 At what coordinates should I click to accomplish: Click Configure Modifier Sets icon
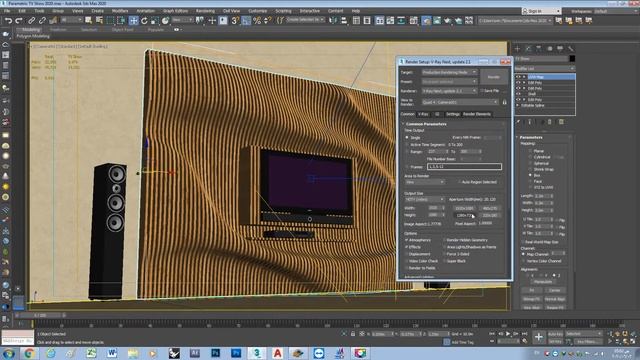561,122
